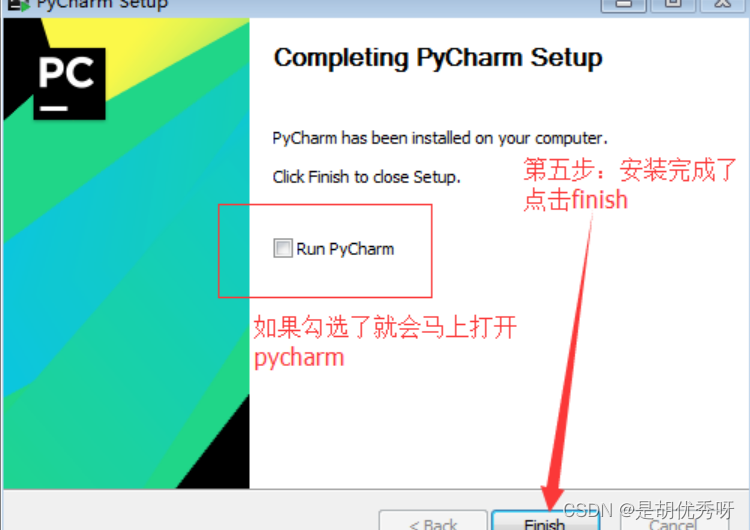Click the Cancel button

pyautogui.click(x=673, y=522)
